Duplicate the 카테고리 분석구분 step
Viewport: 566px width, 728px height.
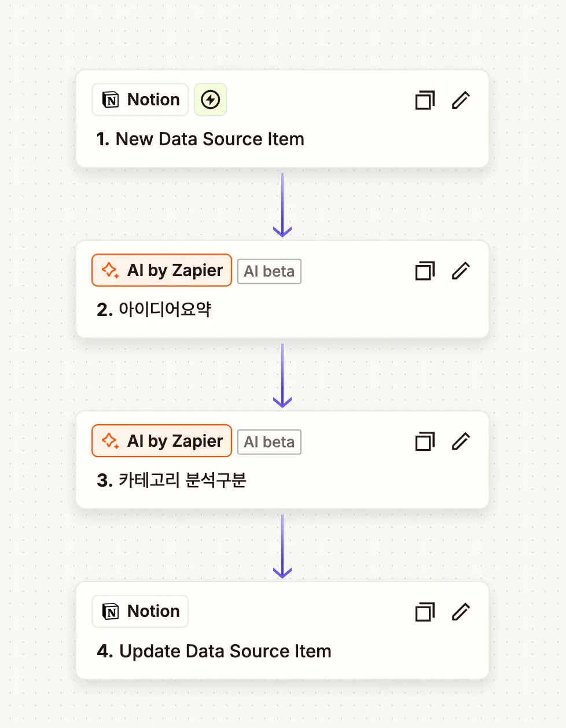pos(425,442)
